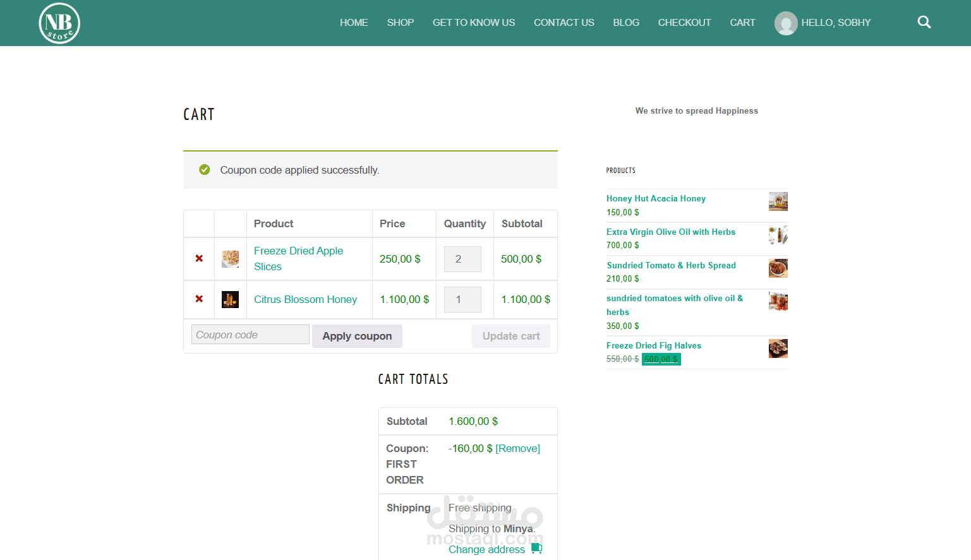Click the -160,00 $ coupon discount amount
Screen dimensions: 971x560
tap(471, 448)
